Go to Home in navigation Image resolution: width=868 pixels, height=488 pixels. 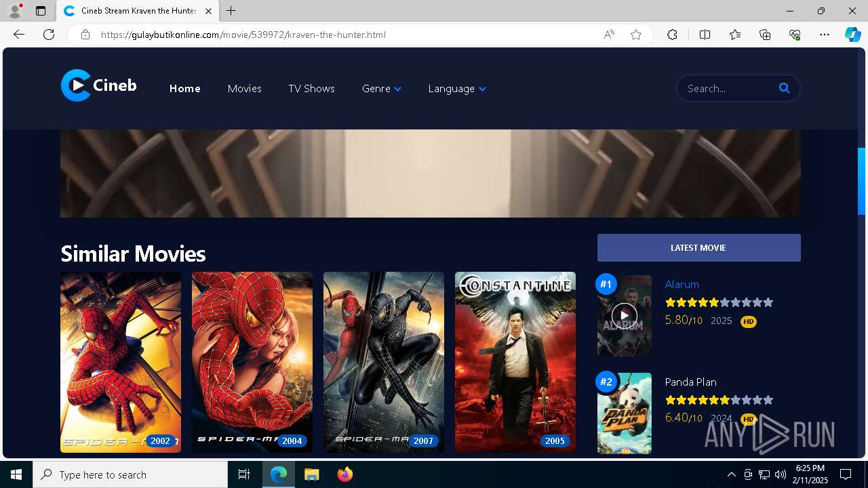[184, 89]
